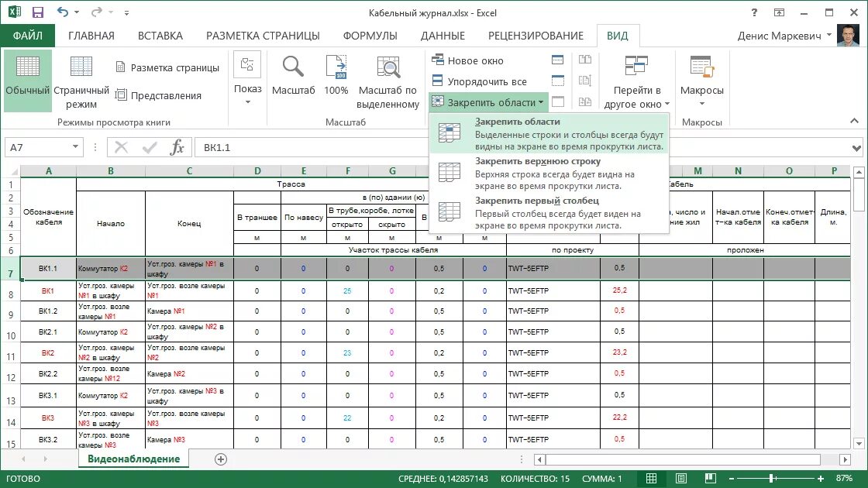Switch to the ВСТАВКА ribbon tab
This screenshot has height=488, width=868.
pos(160,36)
